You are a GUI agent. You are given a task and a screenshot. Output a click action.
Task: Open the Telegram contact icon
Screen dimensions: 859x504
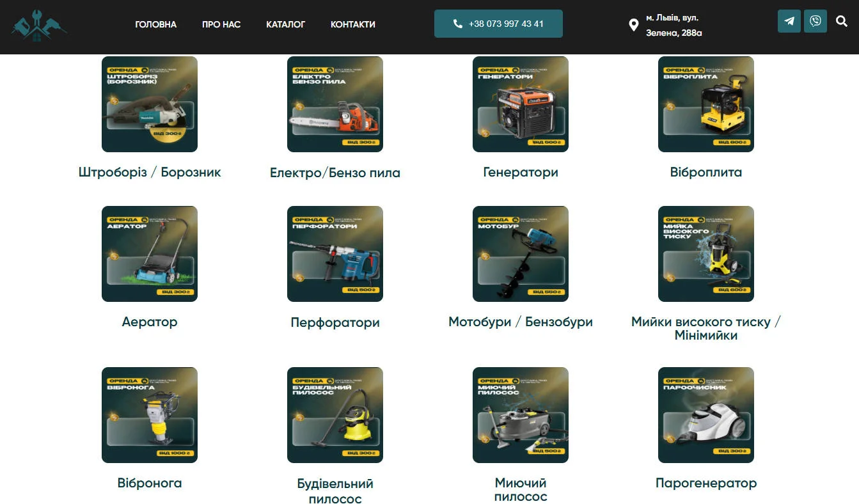[x=789, y=21]
